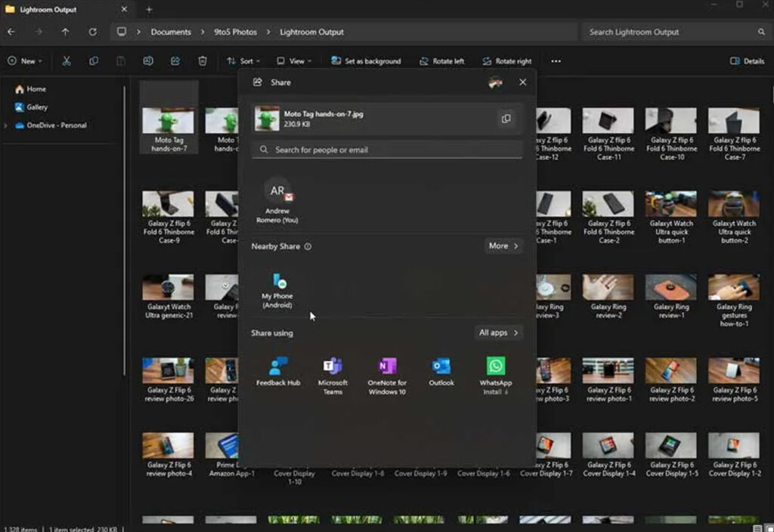774x532 pixels.
Task: Open Home in the navigation pane
Action: [30, 89]
